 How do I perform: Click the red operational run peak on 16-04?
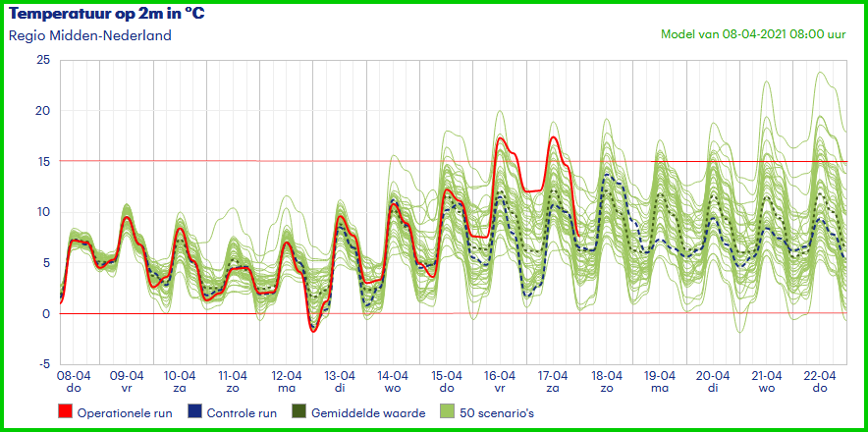click(500, 138)
